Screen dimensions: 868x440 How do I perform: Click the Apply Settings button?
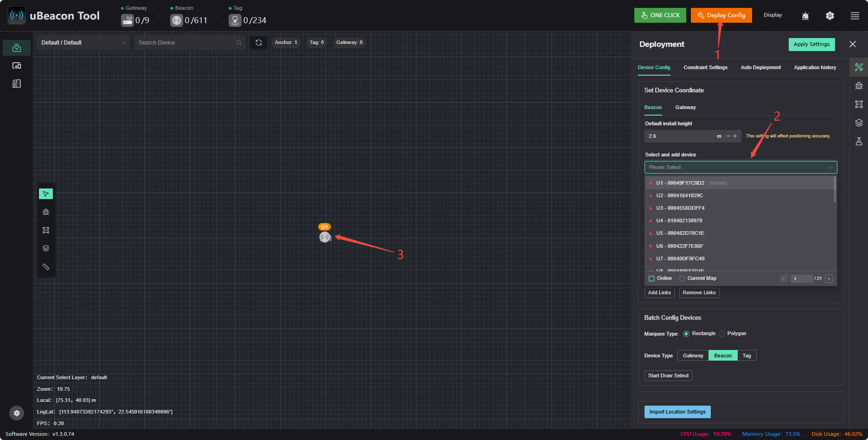811,45
